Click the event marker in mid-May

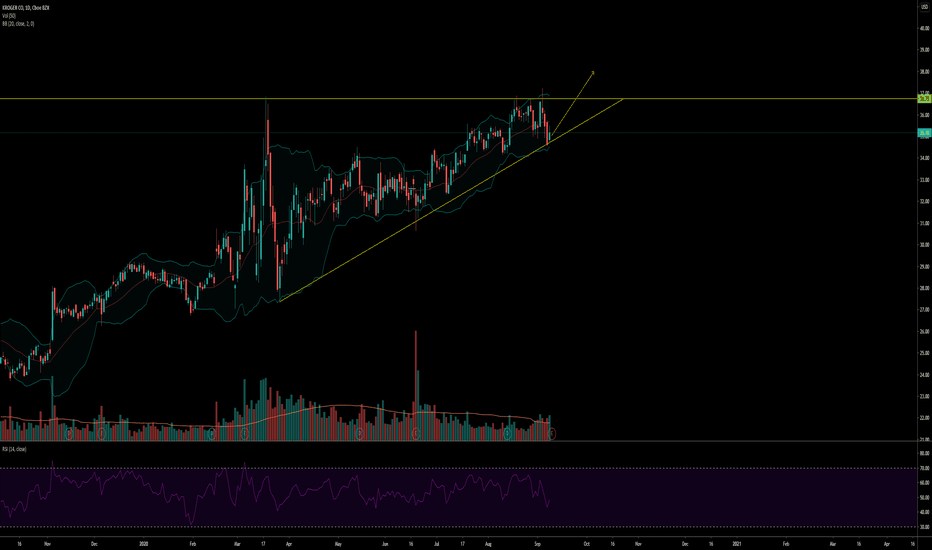(360, 435)
